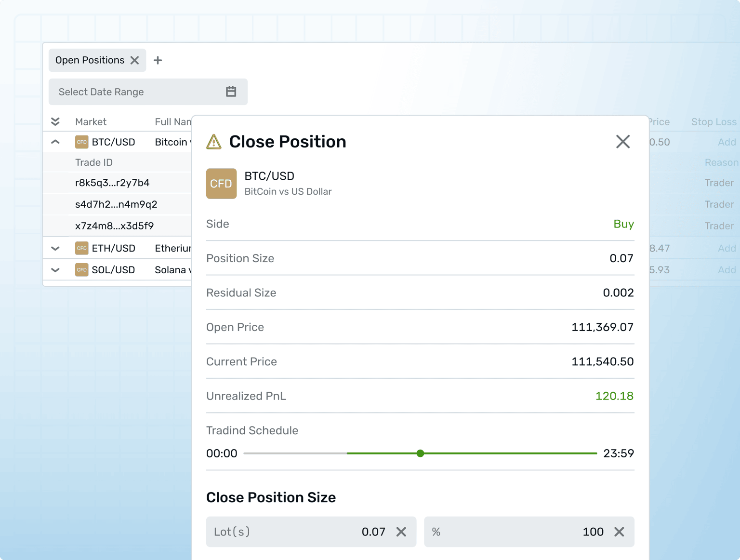
Task: Close the Close Position dialog
Action: (623, 142)
